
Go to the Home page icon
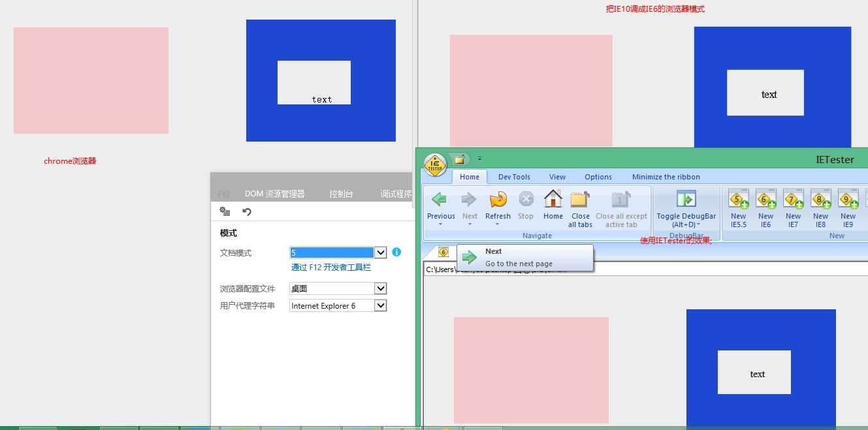553,199
